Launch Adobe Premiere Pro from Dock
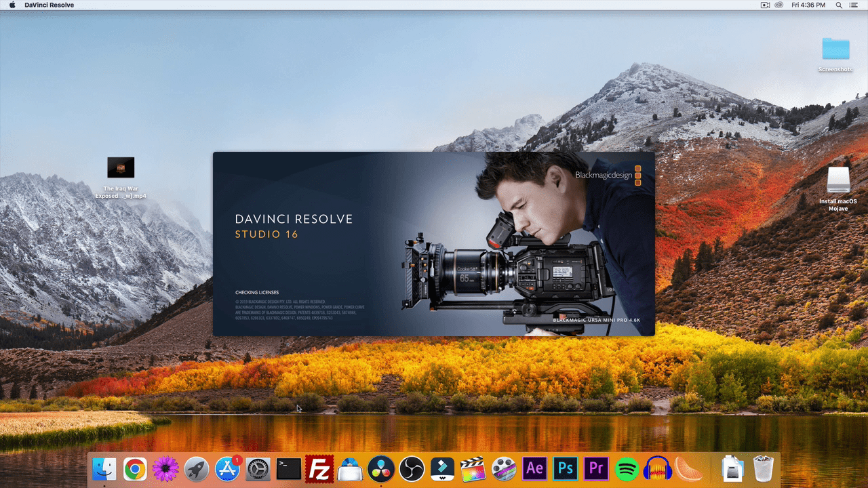The width and height of the screenshot is (868, 488). [x=596, y=468]
